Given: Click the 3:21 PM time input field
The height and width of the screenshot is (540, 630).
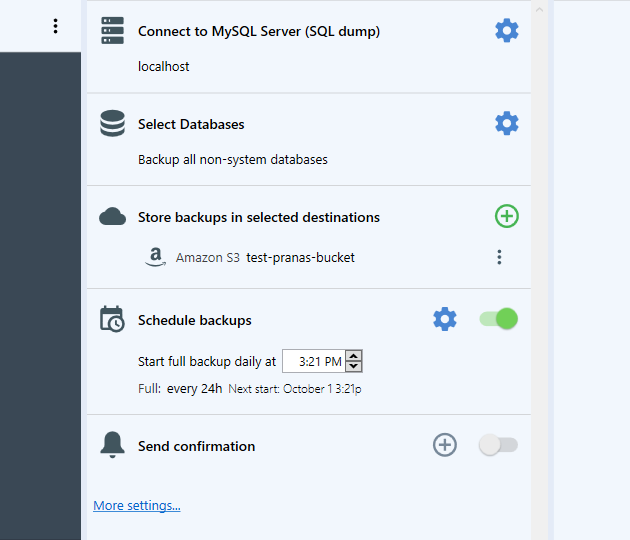Looking at the screenshot, I should (x=315, y=361).
